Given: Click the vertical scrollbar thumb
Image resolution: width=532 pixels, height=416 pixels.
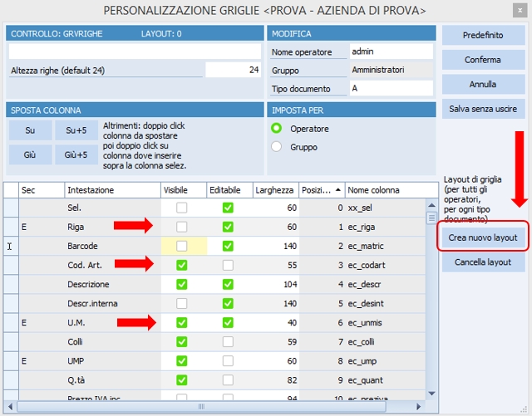Looking at the screenshot, I should click(x=431, y=218).
